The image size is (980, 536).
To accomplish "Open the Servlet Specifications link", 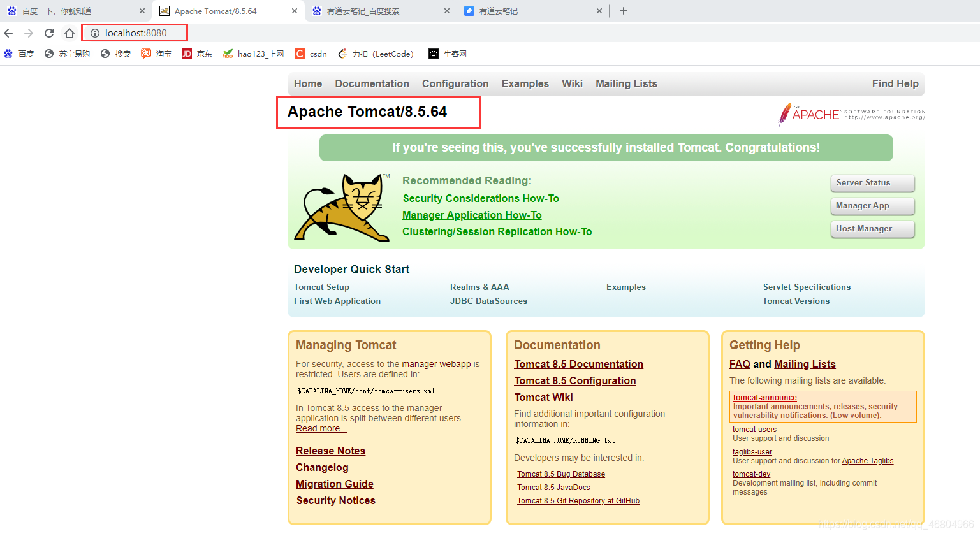I will [x=807, y=287].
